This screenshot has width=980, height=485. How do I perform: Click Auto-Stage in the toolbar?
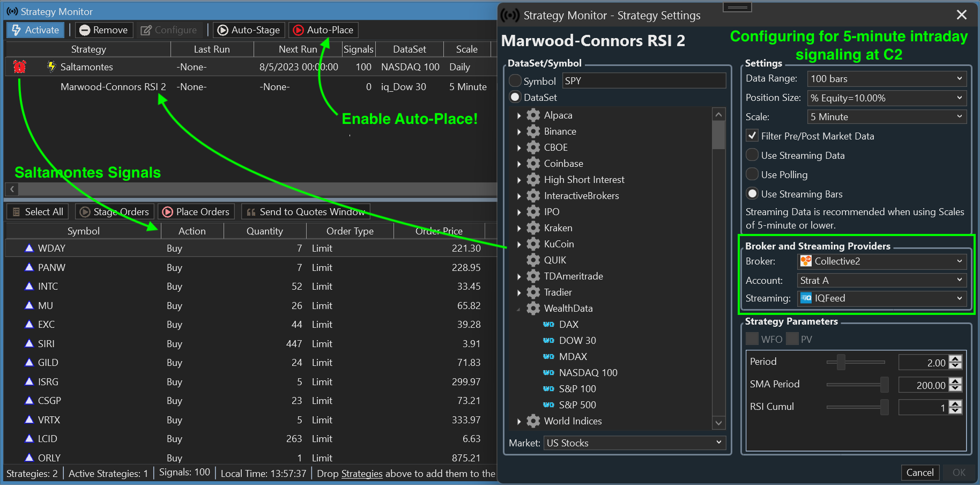click(x=249, y=30)
